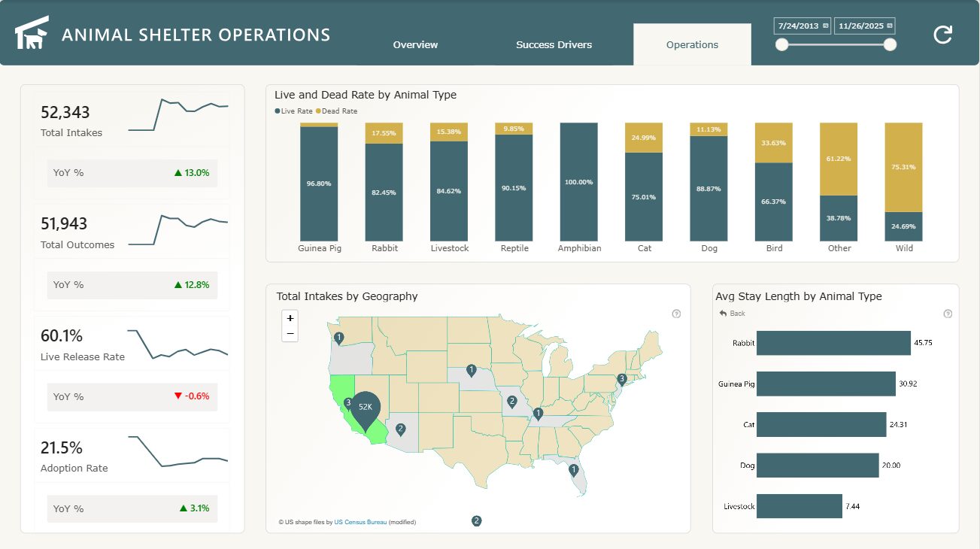The height and width of the screenshot is (549, 980).
Task: Select the Operations tab
Action: [x=692, y=45]
